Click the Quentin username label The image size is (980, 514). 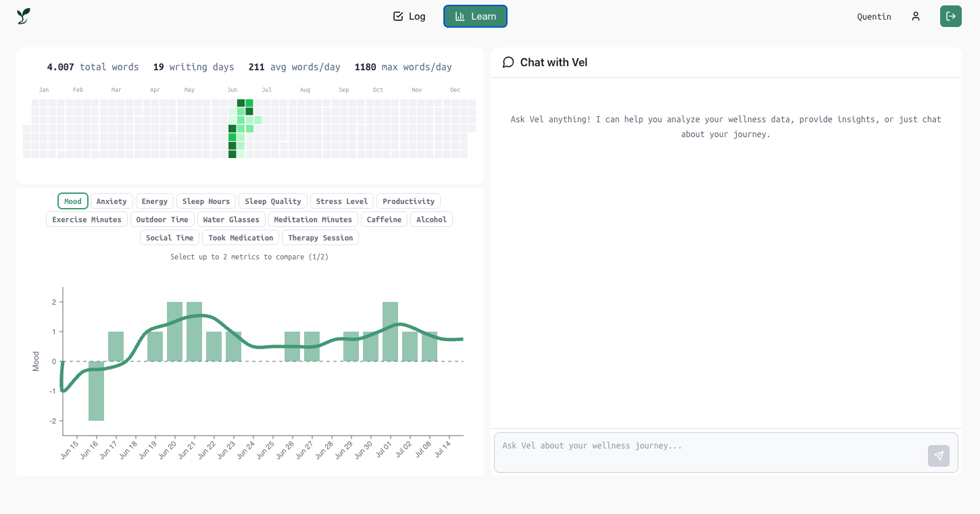coord(874,17)
